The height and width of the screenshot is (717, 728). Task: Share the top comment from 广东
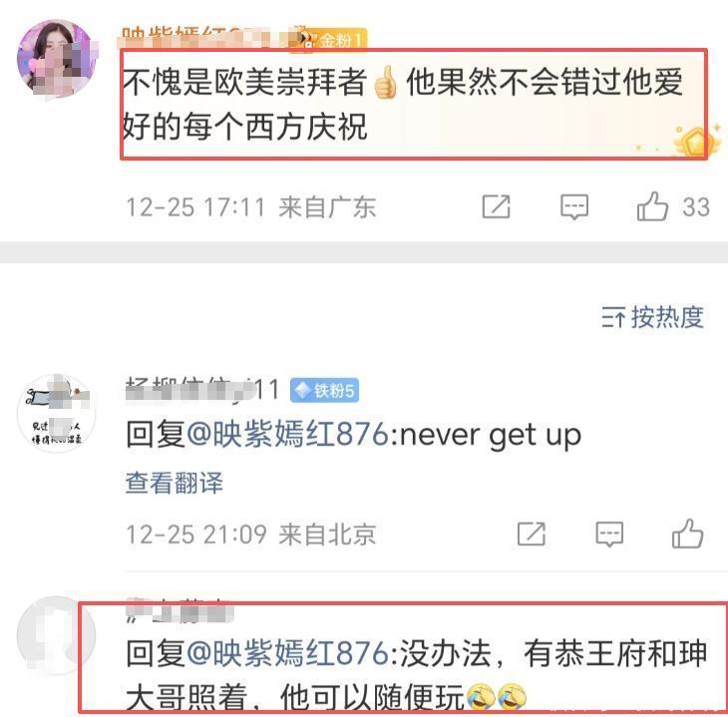[x=497, y=206]
